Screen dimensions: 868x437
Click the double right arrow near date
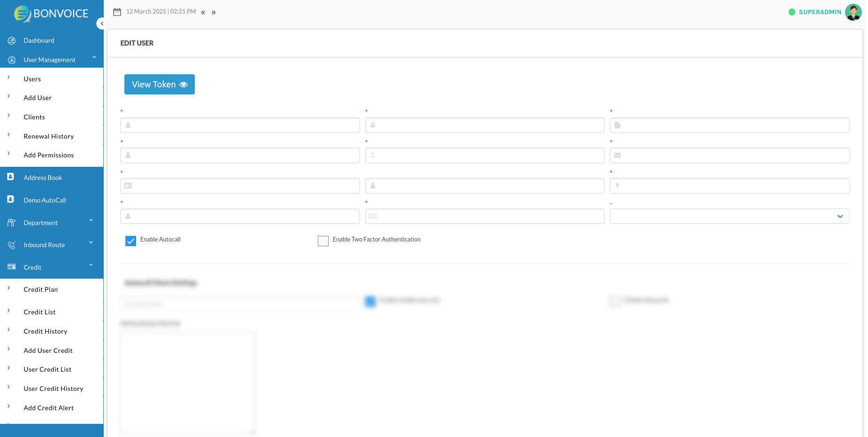point(214,12)
